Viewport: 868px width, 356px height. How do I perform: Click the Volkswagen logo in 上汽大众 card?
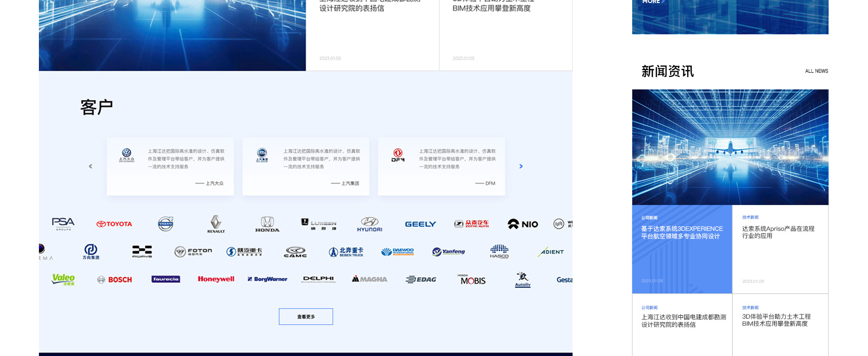[127, 155]
